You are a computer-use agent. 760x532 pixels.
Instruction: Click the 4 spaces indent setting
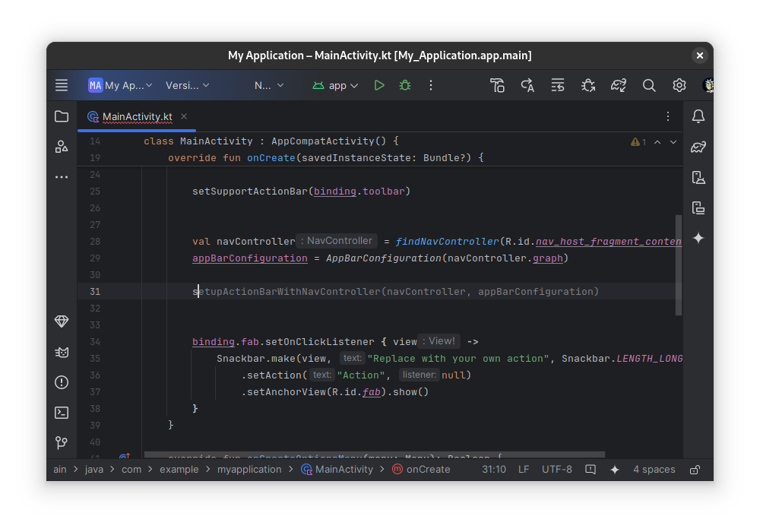click(654, 469)
